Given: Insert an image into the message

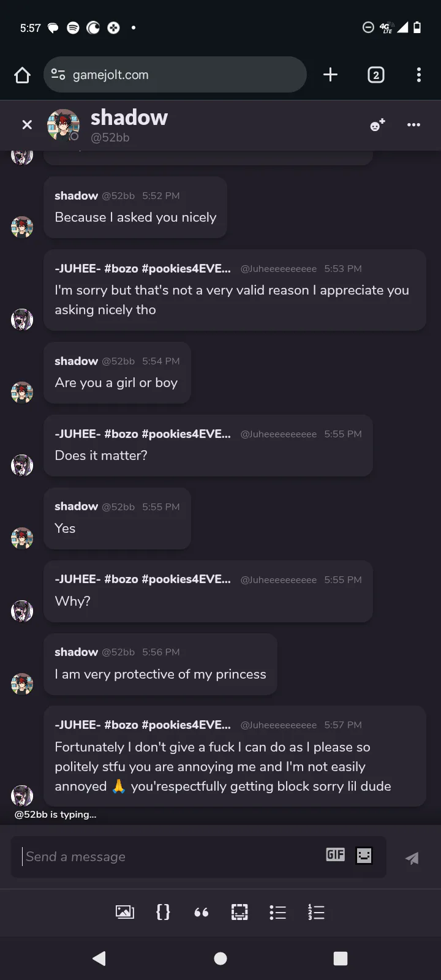Looking at the screenshot, I should pos(125,912).
